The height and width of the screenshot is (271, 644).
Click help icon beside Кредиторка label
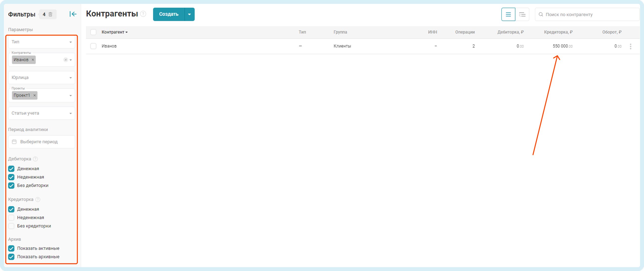(38, 199)
